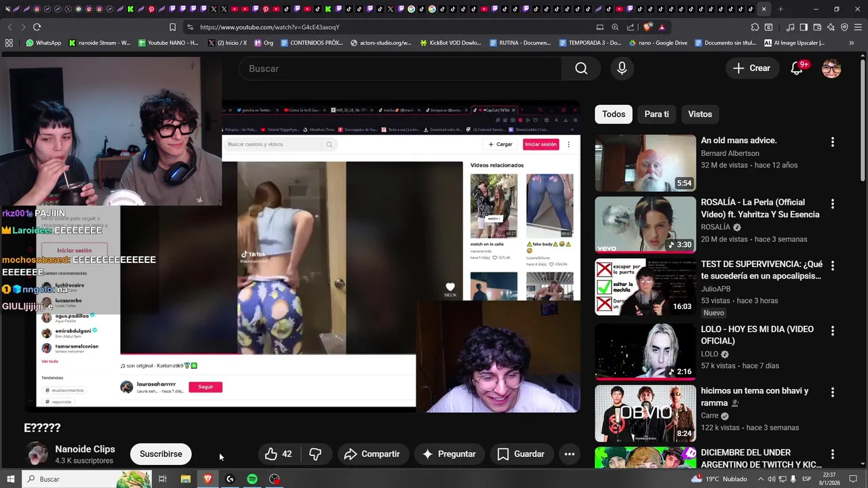Show hidden bookmarks with the double chevron

852,43
